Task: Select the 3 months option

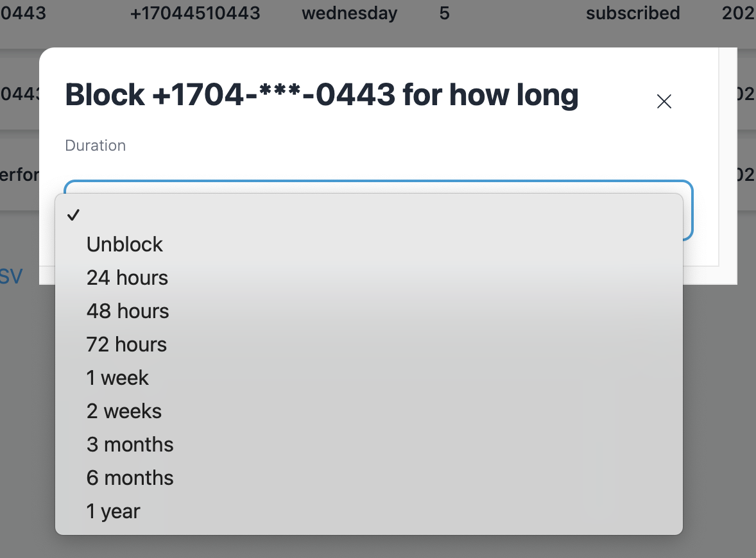Action: [130, 444]
